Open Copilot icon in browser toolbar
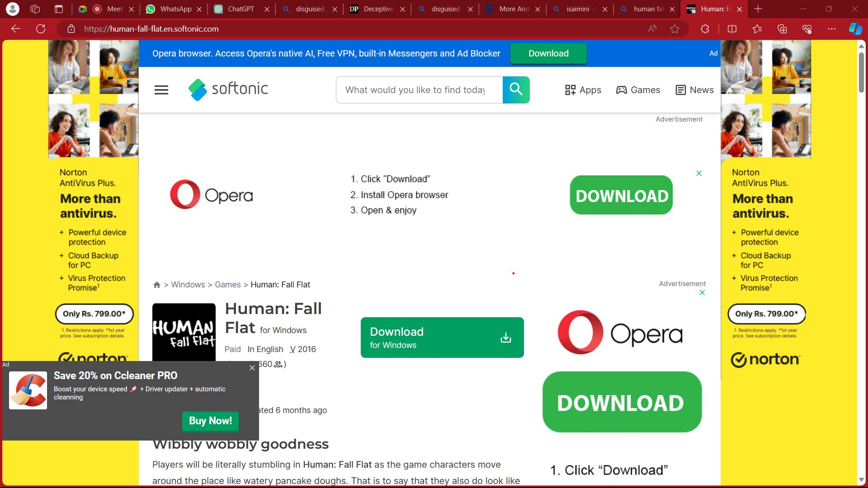 (855, 29)
